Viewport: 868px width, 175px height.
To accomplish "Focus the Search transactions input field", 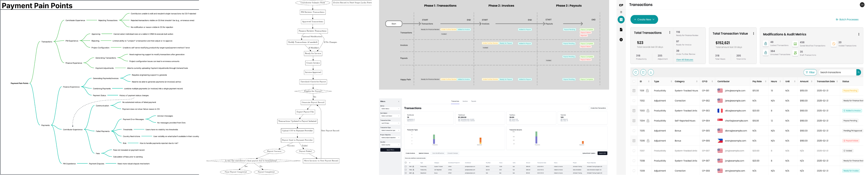I will (837, 72).
